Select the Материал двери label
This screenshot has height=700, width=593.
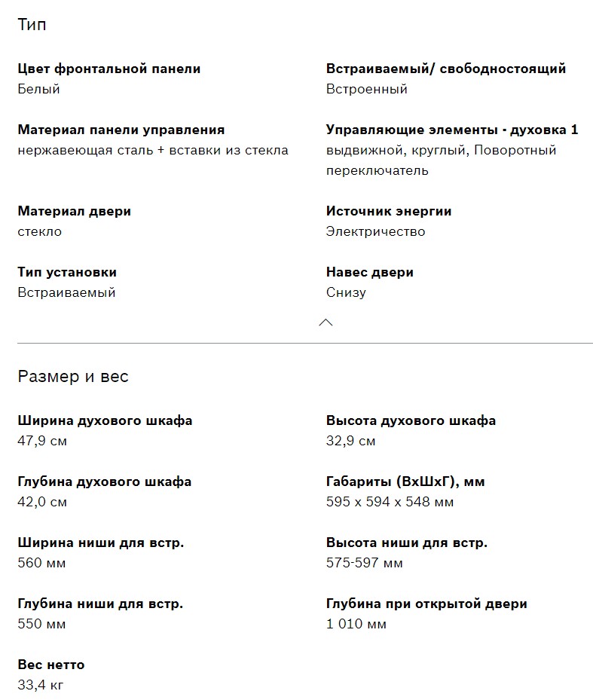[74, 211]
